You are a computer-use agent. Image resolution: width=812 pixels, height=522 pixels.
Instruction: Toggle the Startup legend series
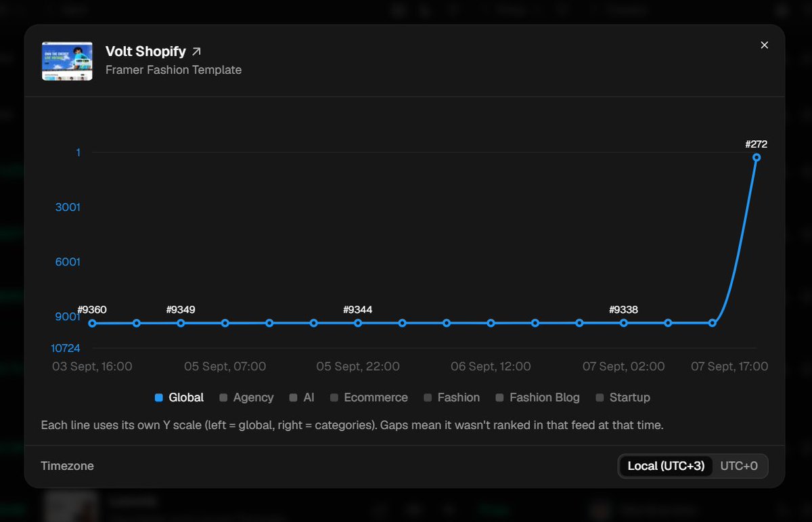click(623, 397)
